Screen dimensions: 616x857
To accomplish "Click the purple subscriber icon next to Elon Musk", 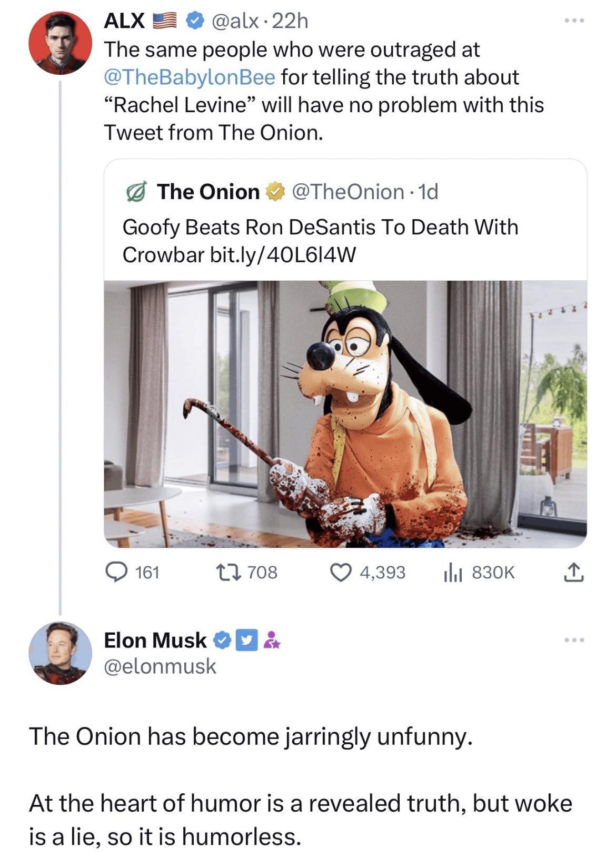I will pyautogui.click(x=269, y=640).
